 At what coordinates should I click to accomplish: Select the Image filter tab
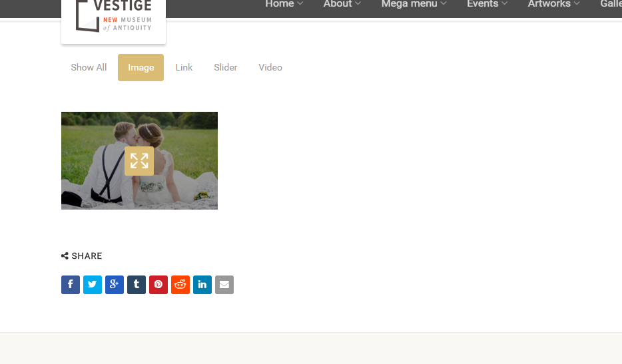click(141, 67)
